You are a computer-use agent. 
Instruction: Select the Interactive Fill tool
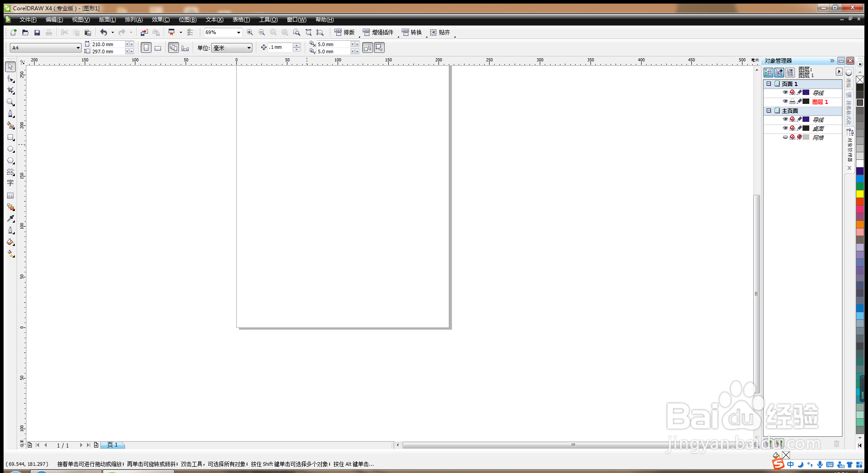pyautogui.click(x=10, y=254)
